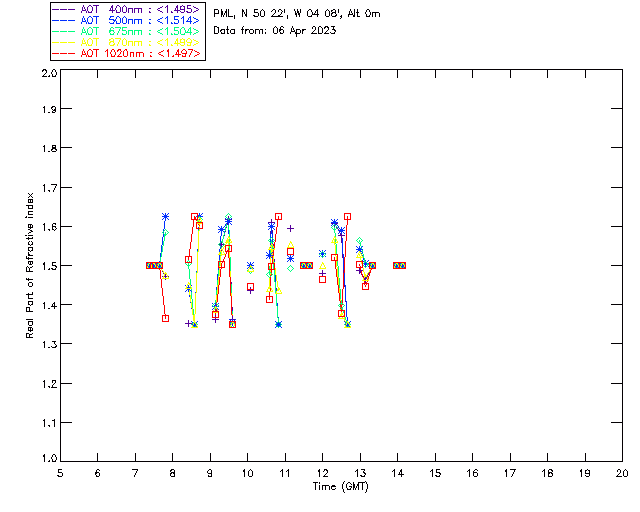Select legend entry AOT 1020nm <1.497>

click(126, 53)
